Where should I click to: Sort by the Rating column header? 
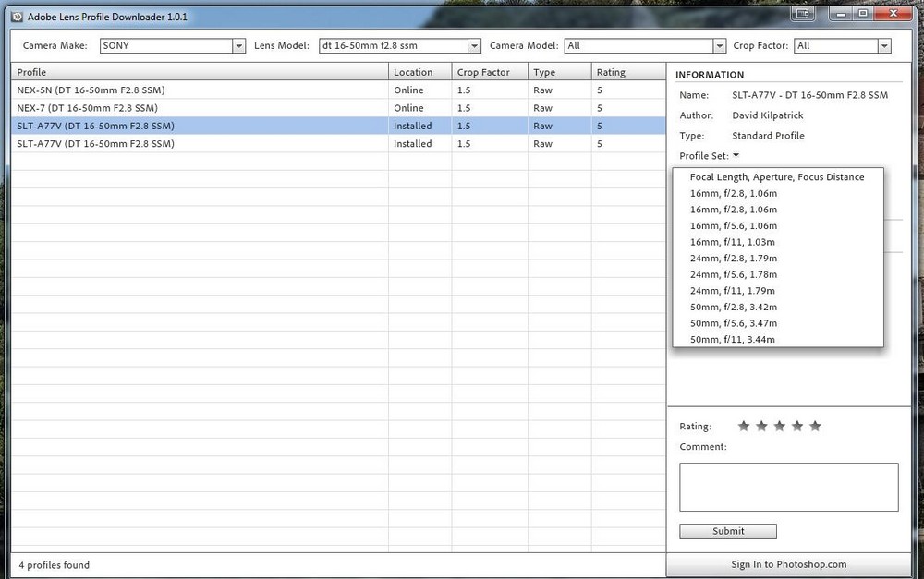(628, 72)
